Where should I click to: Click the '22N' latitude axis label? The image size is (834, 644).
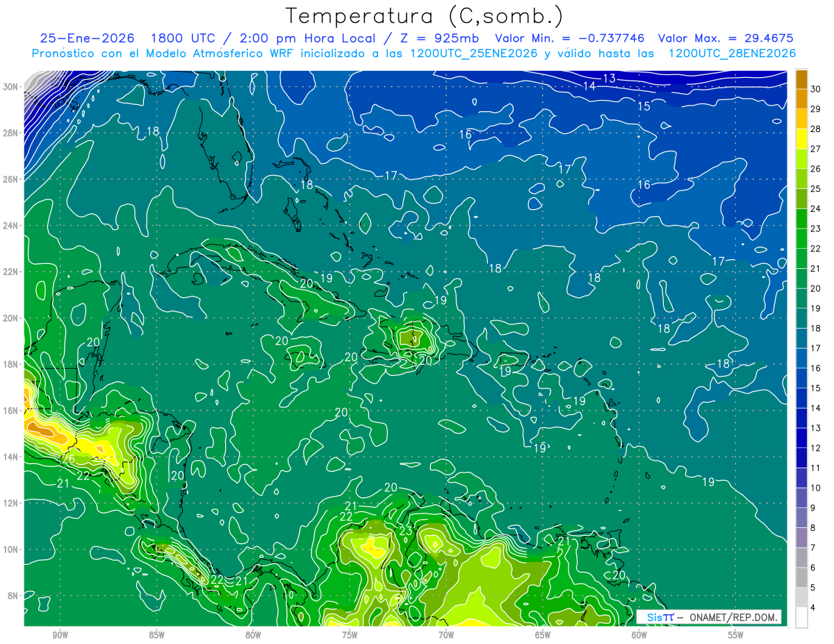coord(12,272)
